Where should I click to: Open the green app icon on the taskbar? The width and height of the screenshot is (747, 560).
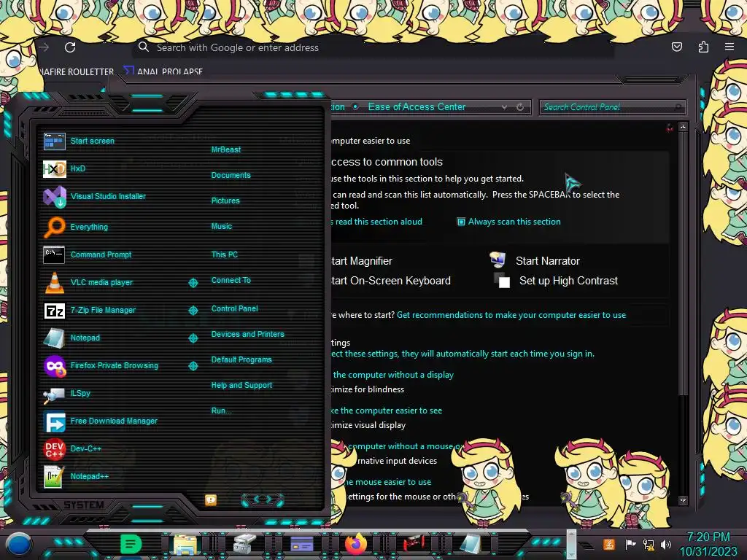(131, 544)
